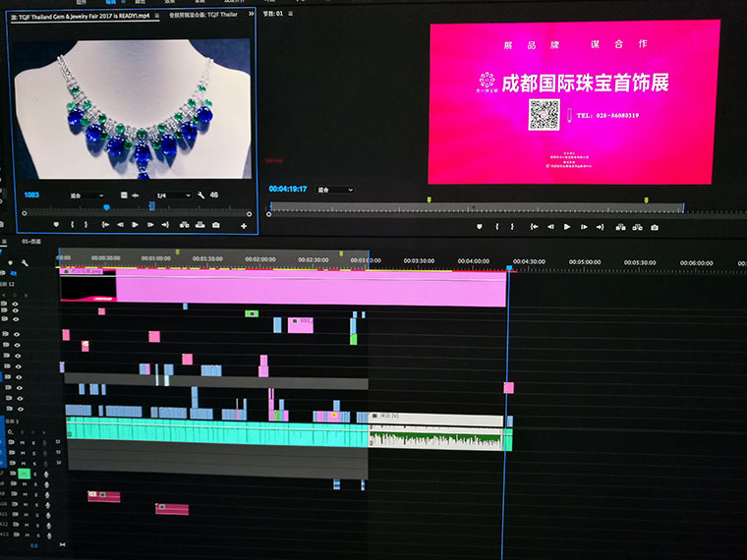Open Source panel menu beside the mp4 tab

click(156, 16)
